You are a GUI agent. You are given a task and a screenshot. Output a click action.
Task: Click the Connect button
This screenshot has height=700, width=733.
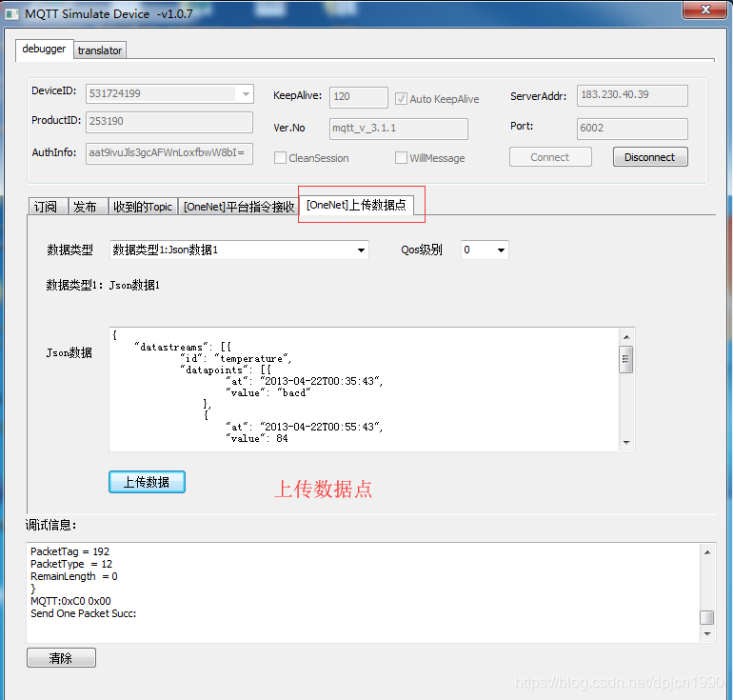(x=550, y=157)
